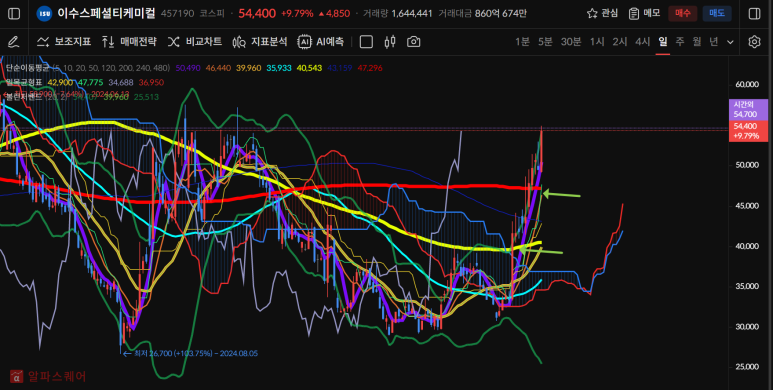This screenshot has height=390, width=773.
Task: Click the red 54,400 +9.79% price tag
Action: click(x=748, y=131)
